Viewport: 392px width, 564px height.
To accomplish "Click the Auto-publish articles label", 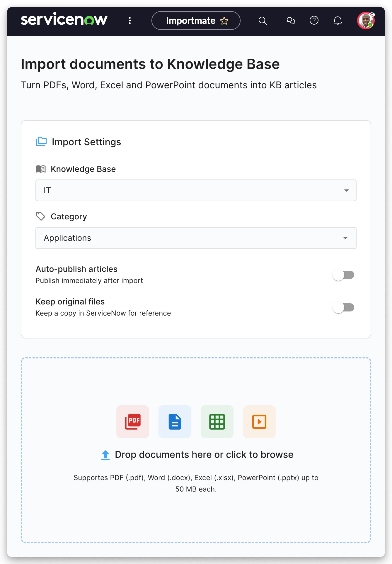I will (x=76, y=269).
